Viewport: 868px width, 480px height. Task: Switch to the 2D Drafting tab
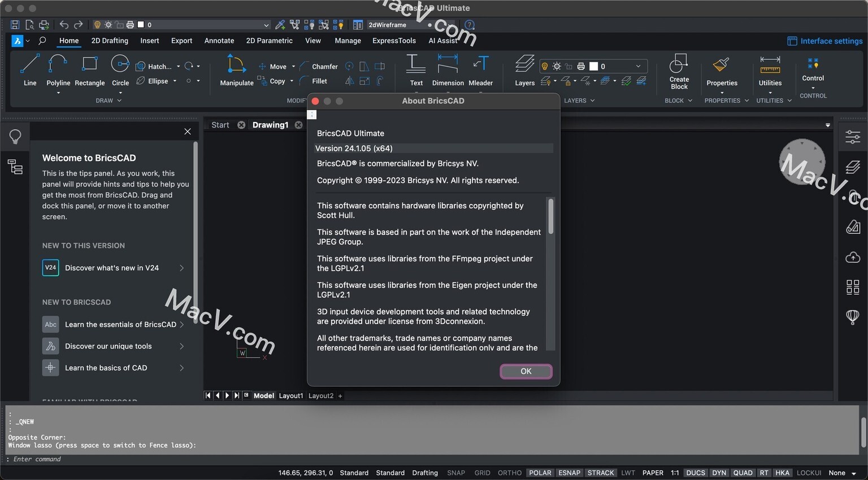(x=110, y=41)
